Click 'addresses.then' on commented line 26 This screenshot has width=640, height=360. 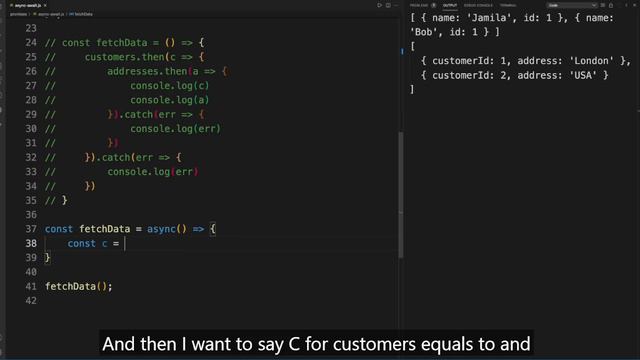[x=147, y=71]
